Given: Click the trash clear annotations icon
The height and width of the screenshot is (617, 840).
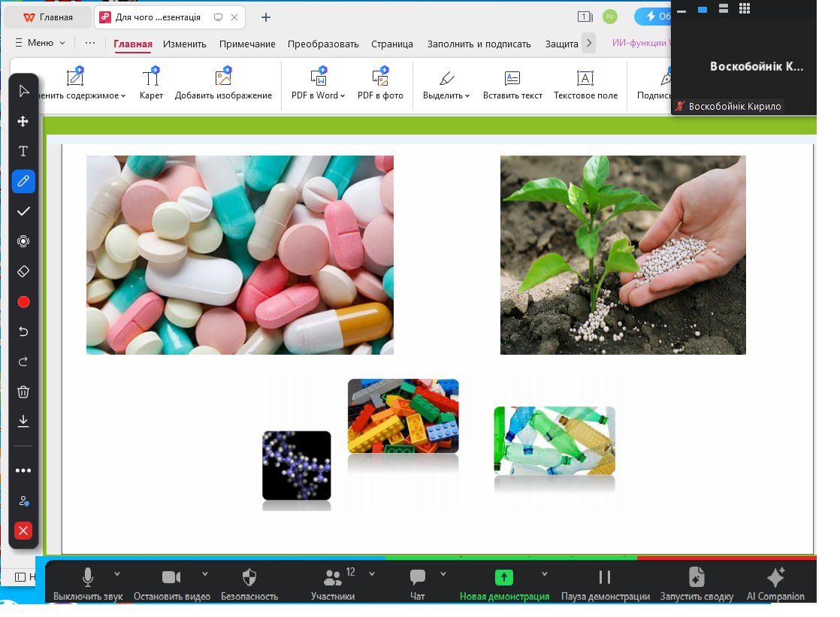Looking at the screenshot, I should [x=23, y=392].
